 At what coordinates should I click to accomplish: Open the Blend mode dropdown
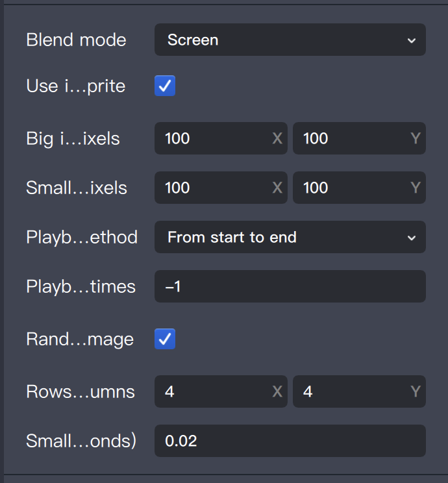coord(290,40)
